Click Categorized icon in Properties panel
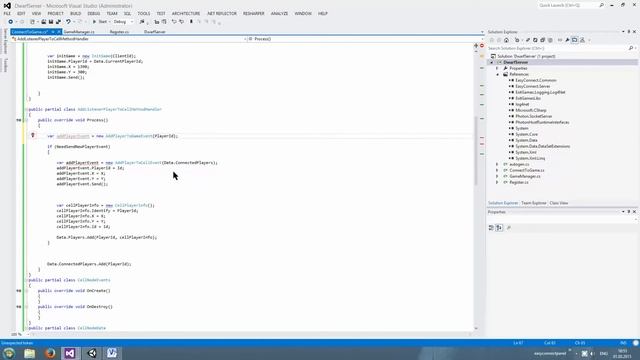640x360 pixels. click(x=491, y=228)
